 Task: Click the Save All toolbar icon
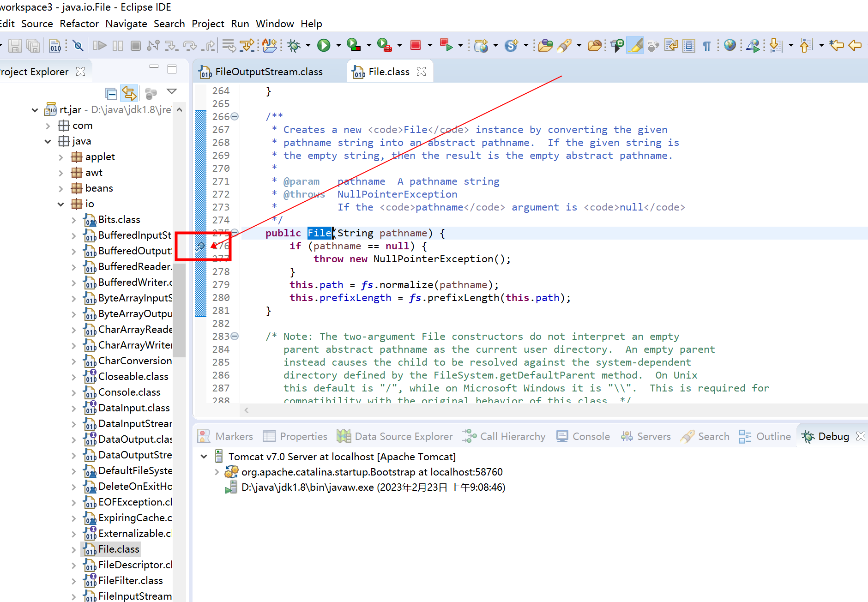coord(33,45)
